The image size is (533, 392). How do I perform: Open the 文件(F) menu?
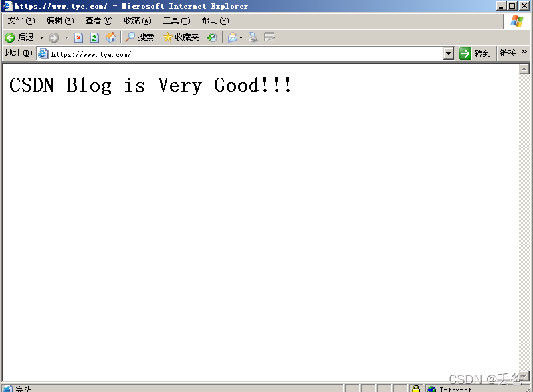(21, 21)
